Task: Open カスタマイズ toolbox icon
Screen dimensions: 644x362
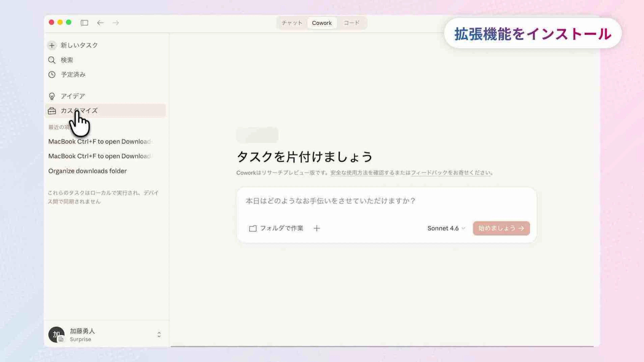Action: [x=52, y=111]
